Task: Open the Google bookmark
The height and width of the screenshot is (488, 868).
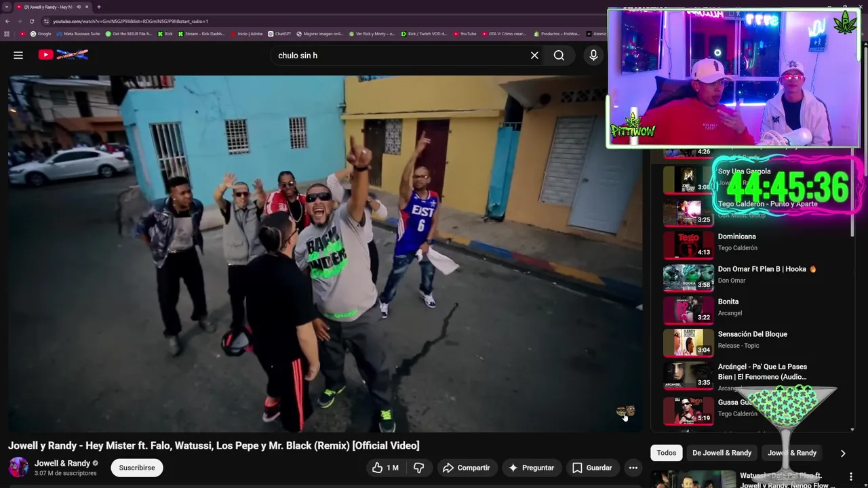Action: pyautogui.click(x=41, y=34)
